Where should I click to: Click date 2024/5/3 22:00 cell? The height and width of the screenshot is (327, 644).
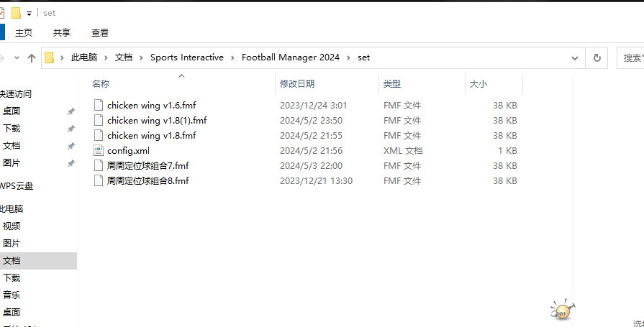311,166
